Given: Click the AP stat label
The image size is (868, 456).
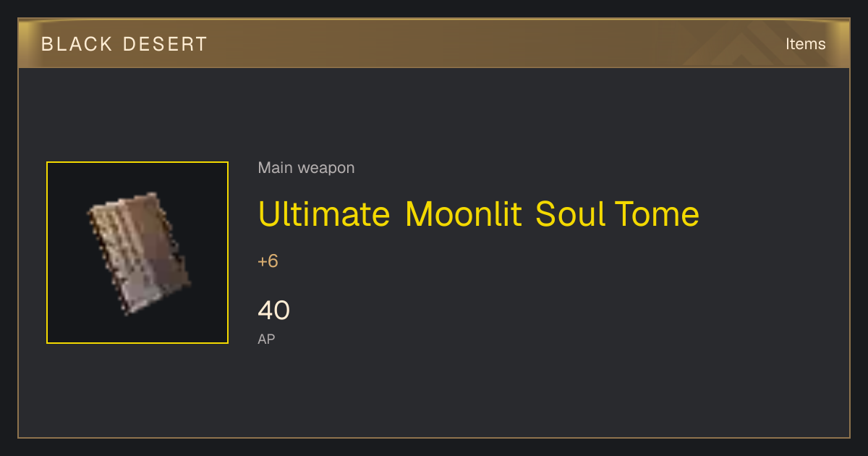Looking at the screenshot, I should click(x=266, y=339).
